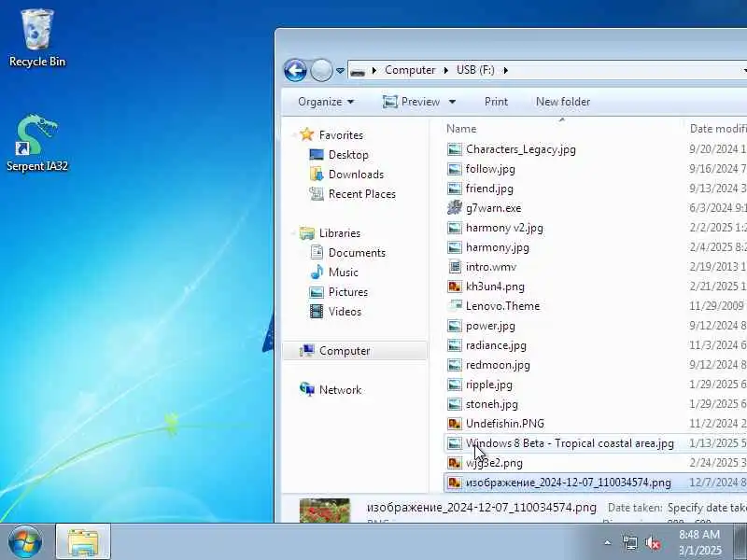
Task: Select Network in the navigation pane
Action: tap(340, 389)
